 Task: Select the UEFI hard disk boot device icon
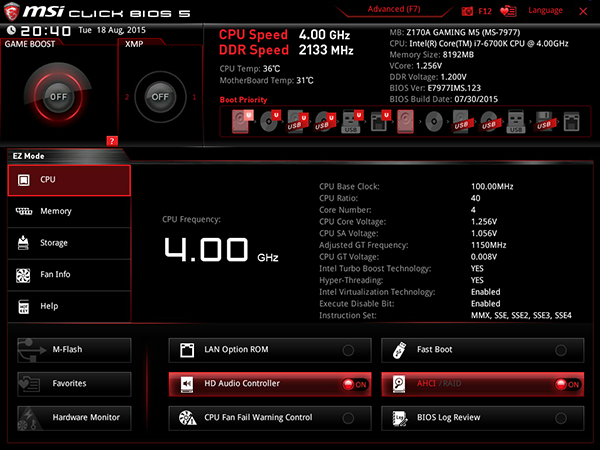click(x=242, y=121)
